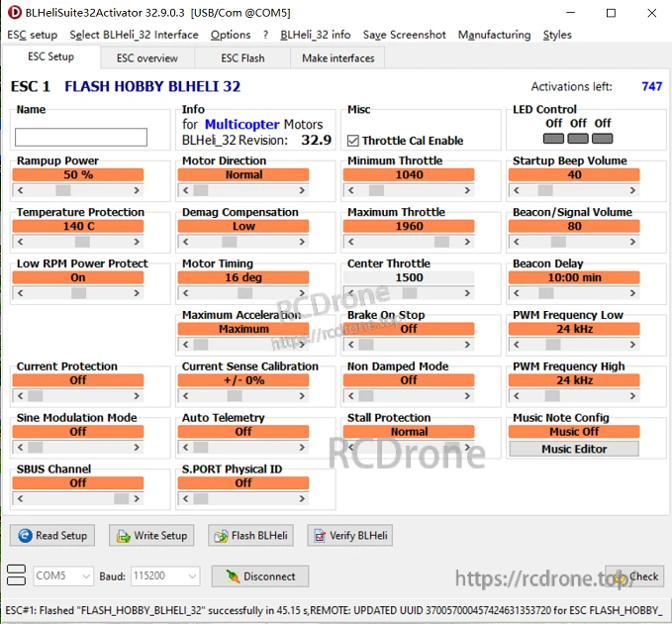Image resolution: width=672 pixels, height=624 pixels.
Task: Open the ESC setup menu
Action: [33, 35]
